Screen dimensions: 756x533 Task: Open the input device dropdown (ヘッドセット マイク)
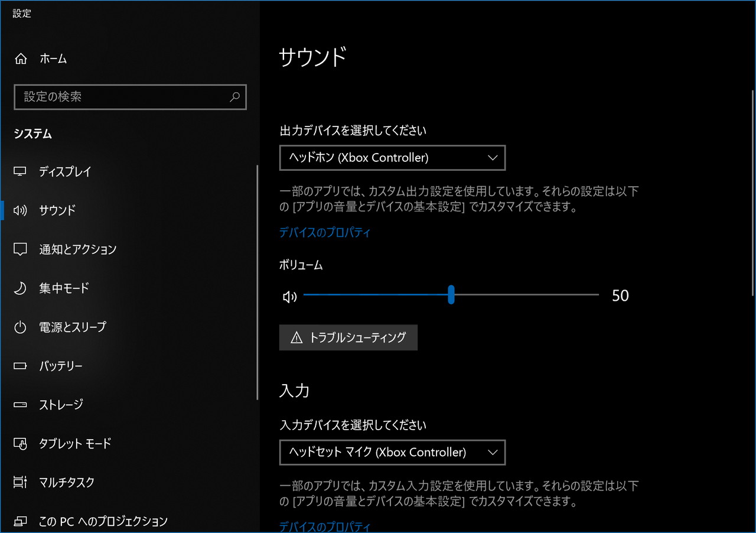coord(392,453)
